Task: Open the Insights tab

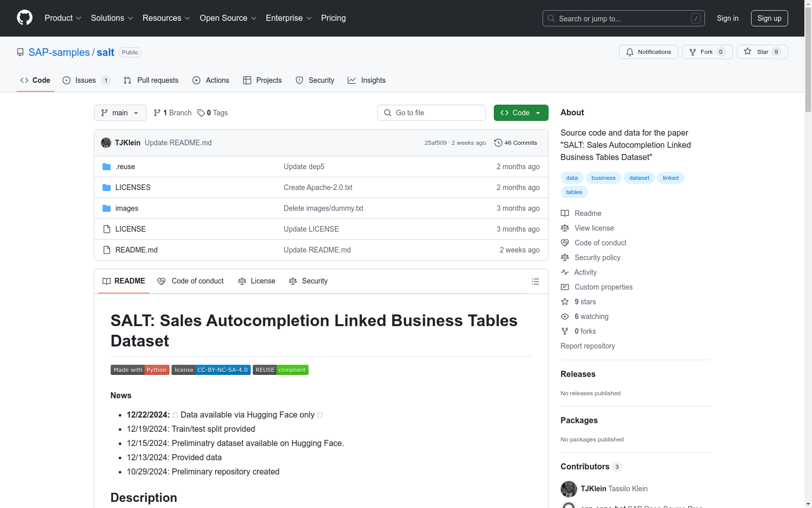Action: click(367, 80)
